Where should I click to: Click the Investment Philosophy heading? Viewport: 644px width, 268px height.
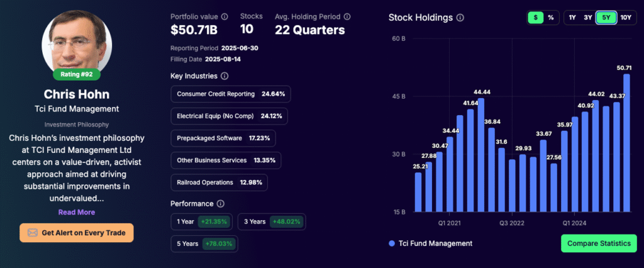pos(76,125)
